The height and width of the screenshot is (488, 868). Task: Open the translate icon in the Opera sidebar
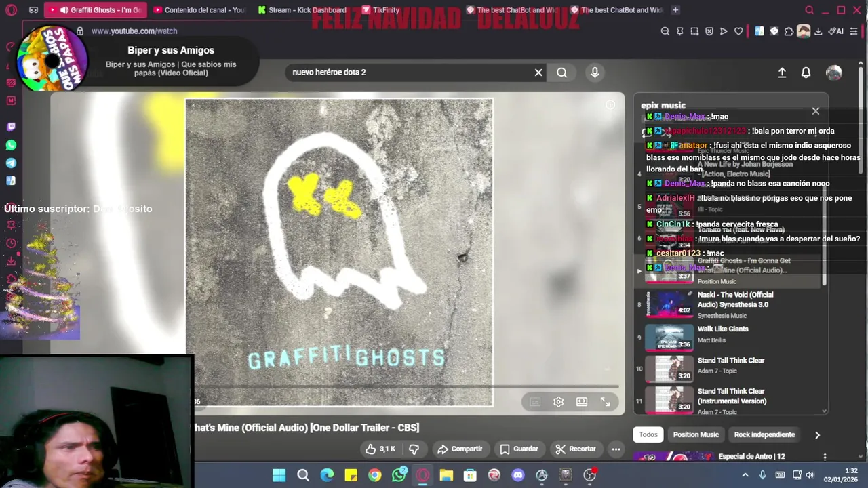(11, 180)
